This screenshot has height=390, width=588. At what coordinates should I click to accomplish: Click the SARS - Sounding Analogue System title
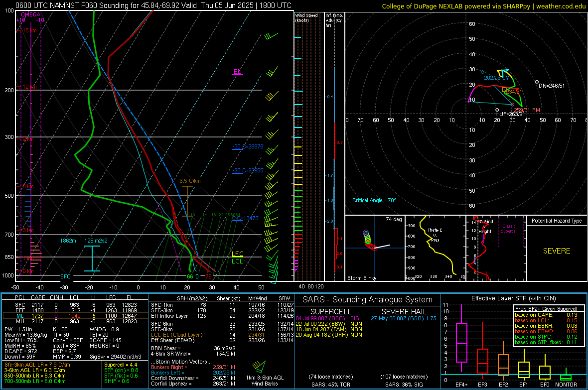pos(367,300)
